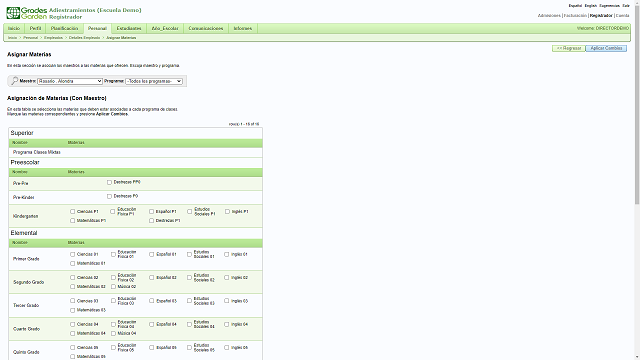640x360 pixels.
Task: Check Inglés 04 checkbox
Action: tap(227, 324)
